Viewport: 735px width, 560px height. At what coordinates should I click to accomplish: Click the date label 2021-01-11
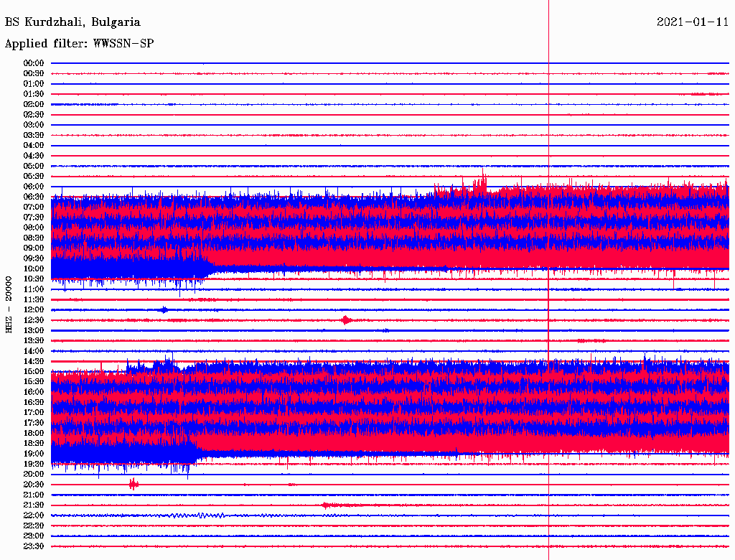(693, 22)
